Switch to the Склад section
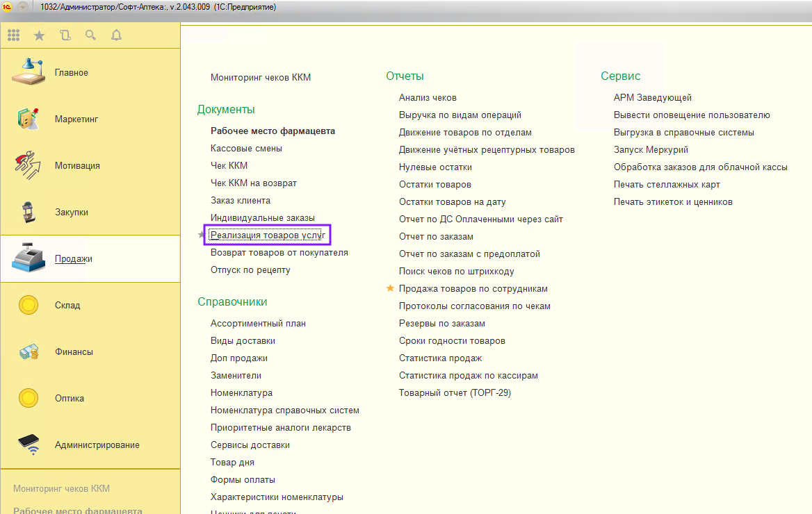The image size is (812, 514). pyautogui.click(x=67, y=306)
